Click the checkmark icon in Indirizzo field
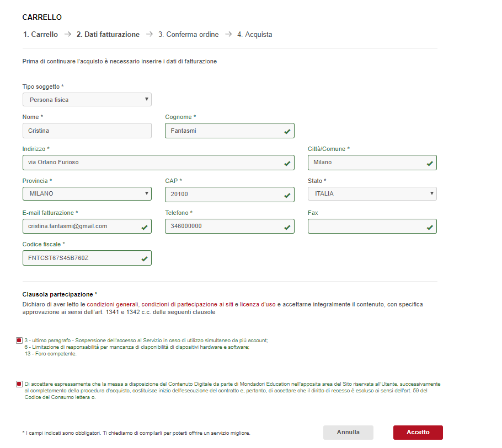Viewport: 502px width, 448px height. pyautogui.click(x=287, y=164)
